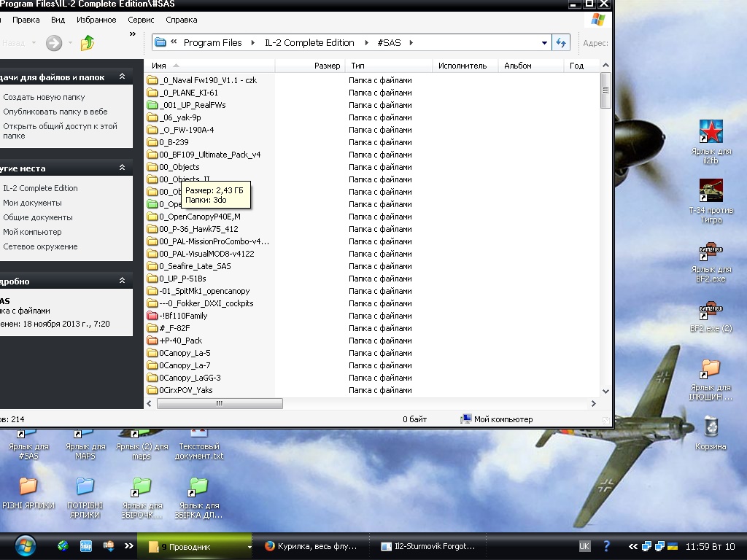The width and height of the screenshot is (747, 560).
Task: Select the red -!Bf110Family folder icon
Action: click(x=152, y=315)
